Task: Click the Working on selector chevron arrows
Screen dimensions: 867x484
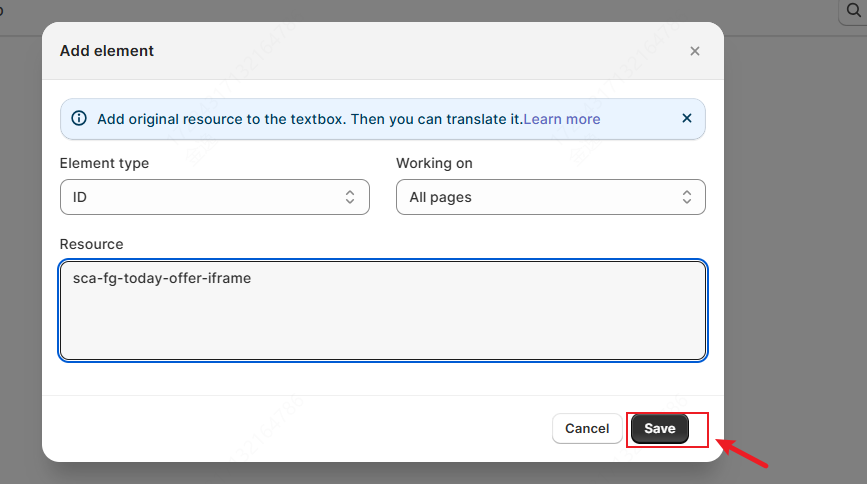Action: tap(687, 197)
